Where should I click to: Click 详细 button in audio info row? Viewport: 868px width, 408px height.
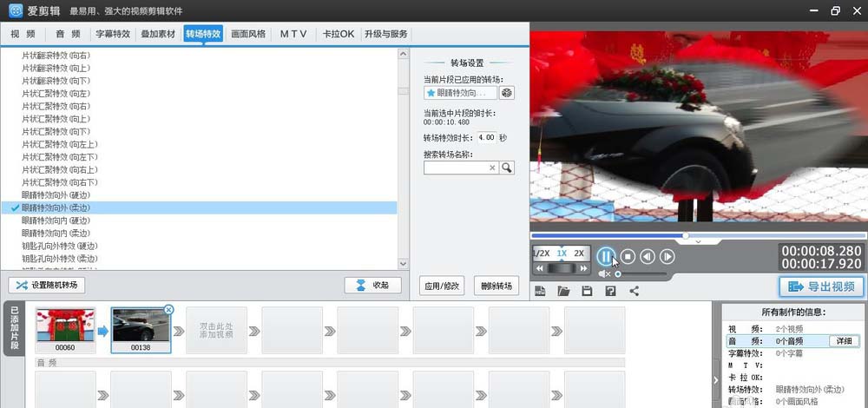[844, 341]
